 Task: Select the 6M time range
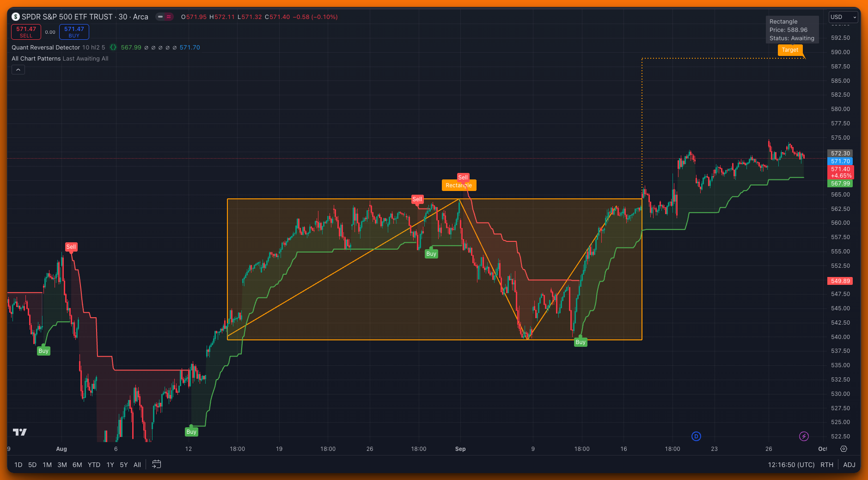pos(77,465)
